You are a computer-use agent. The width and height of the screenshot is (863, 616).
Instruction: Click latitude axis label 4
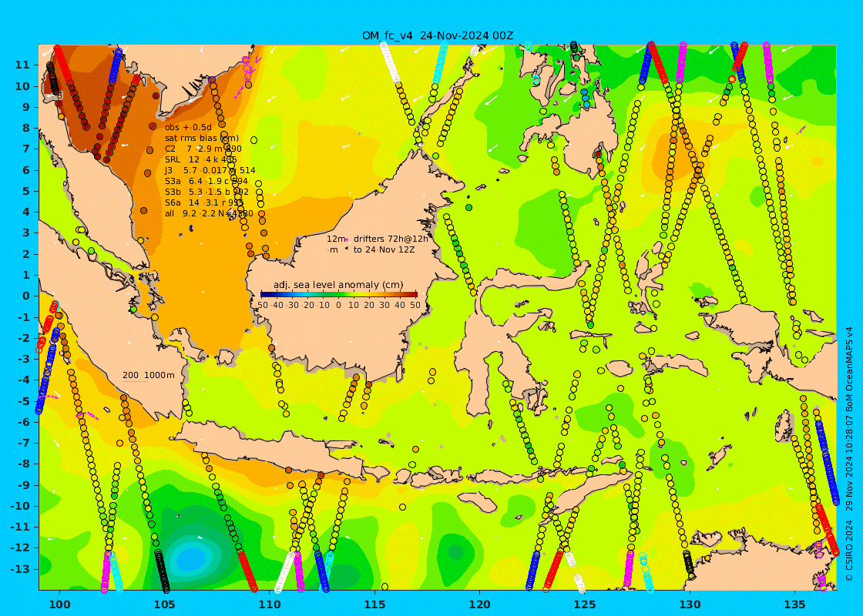[25, 212]
